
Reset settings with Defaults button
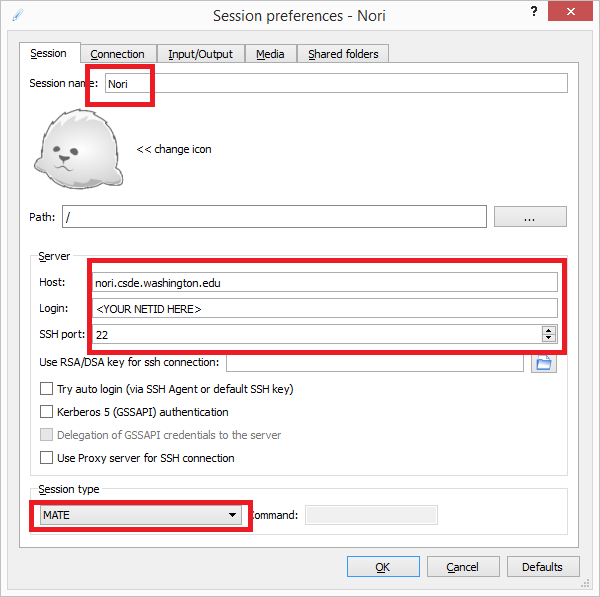542,567
